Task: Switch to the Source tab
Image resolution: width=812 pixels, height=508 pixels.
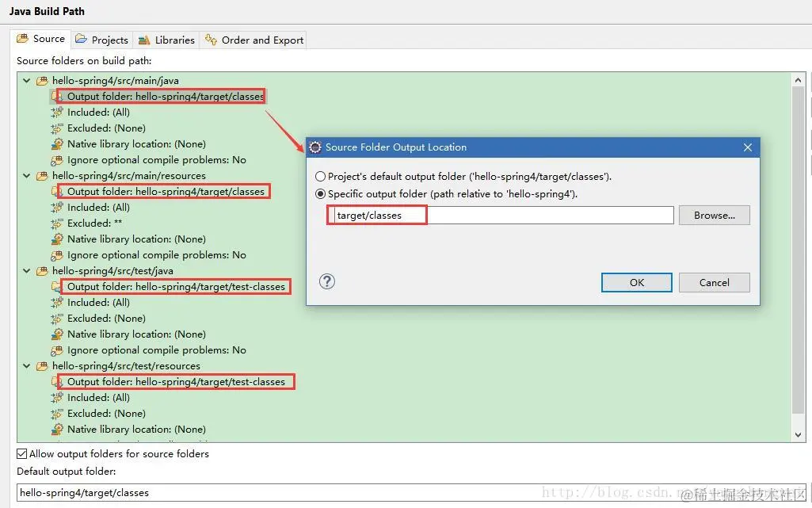Action: point(40,39)
